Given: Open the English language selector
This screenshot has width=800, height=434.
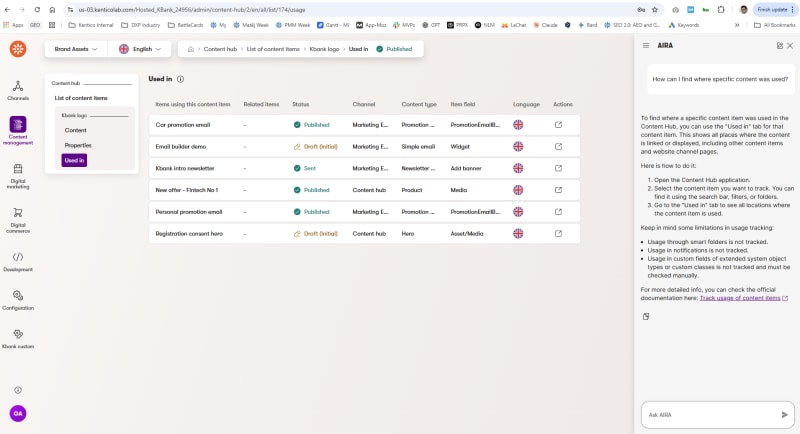Looking at the screenshot, I should (x=141, y=48).
